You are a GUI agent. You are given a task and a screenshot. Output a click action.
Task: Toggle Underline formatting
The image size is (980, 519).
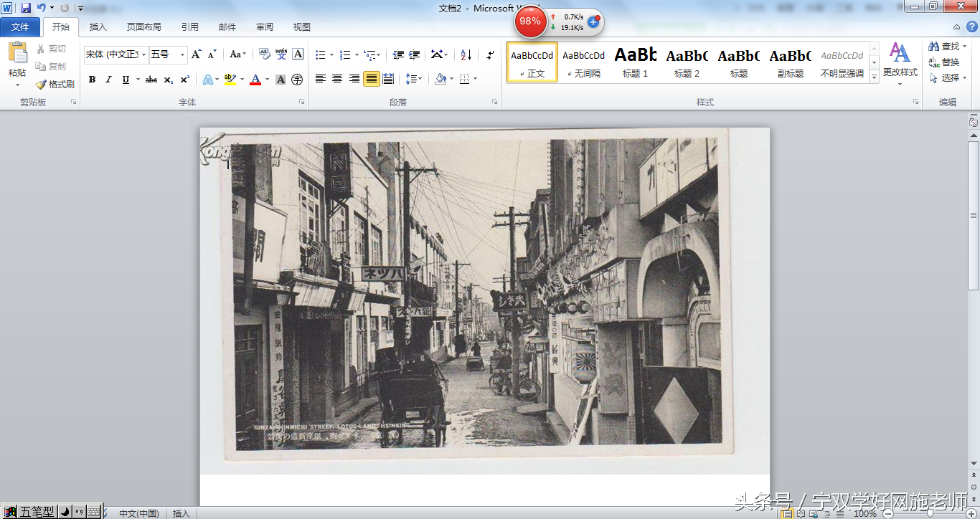pos(126,80)
